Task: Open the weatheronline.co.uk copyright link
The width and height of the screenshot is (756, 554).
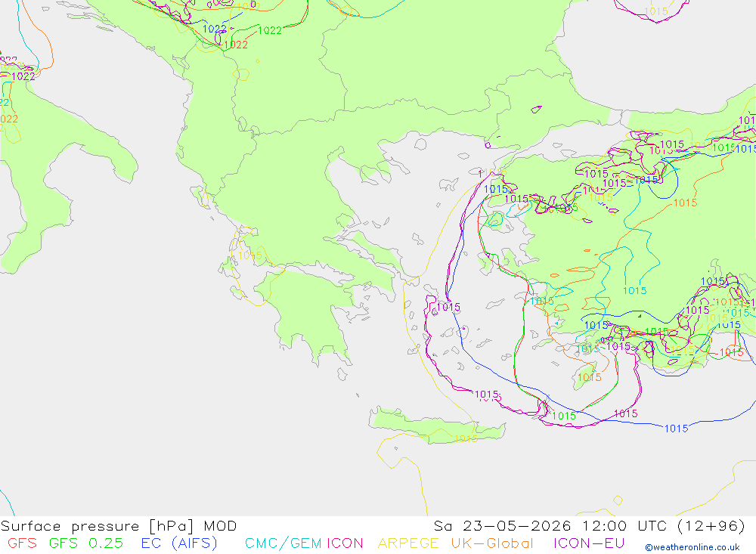Action: (x=692, y=547)
